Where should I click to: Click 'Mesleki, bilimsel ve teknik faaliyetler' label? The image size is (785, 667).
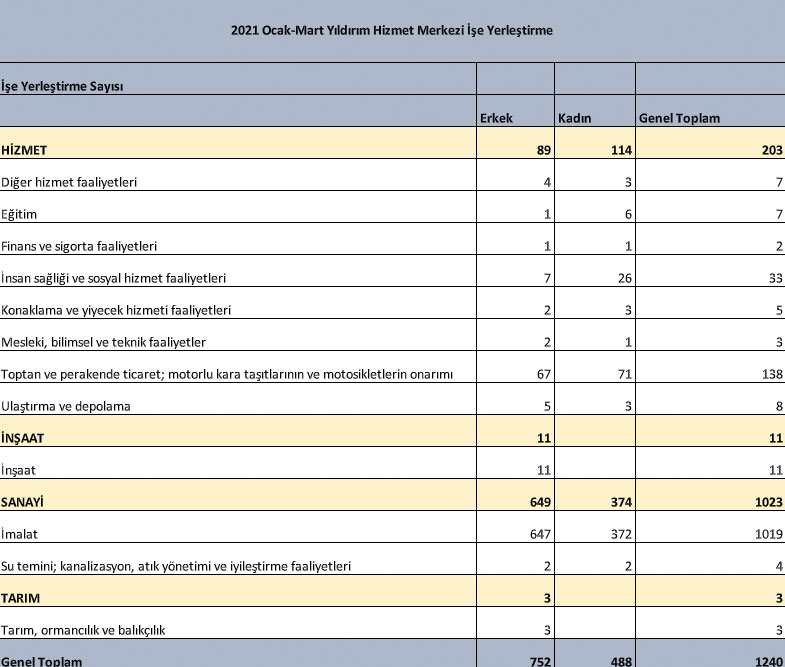104,342
